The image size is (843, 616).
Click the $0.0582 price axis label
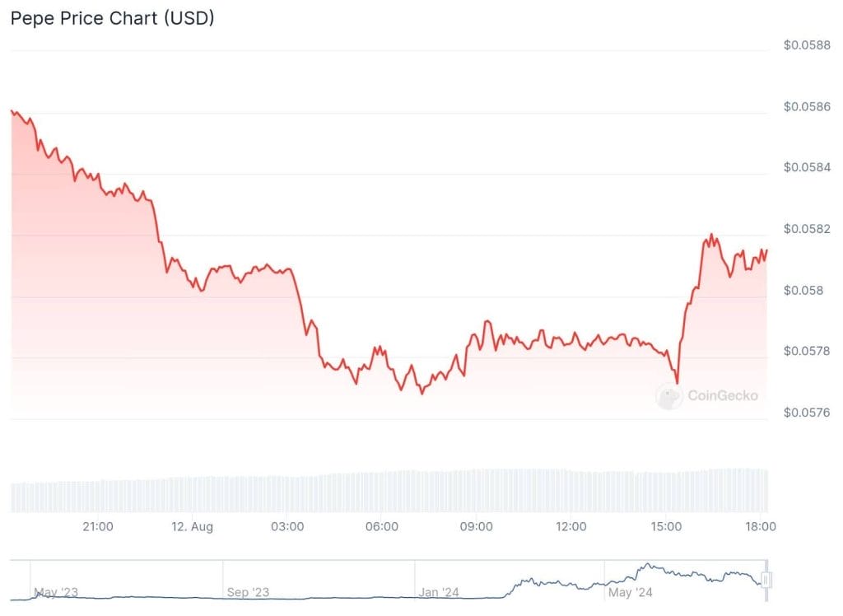[806, 229]
